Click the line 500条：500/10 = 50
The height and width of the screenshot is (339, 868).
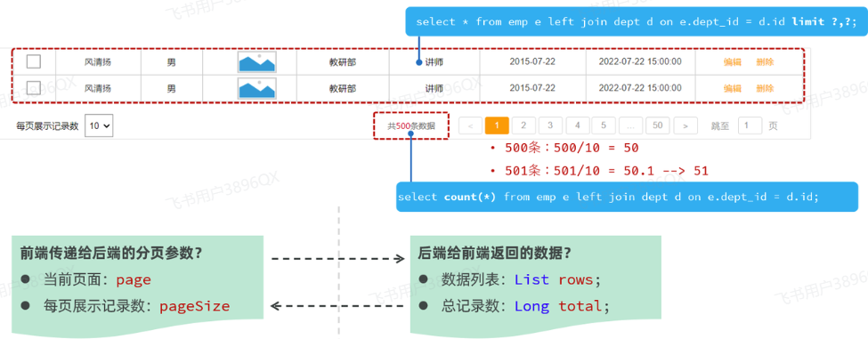click(x=572, y=149)
